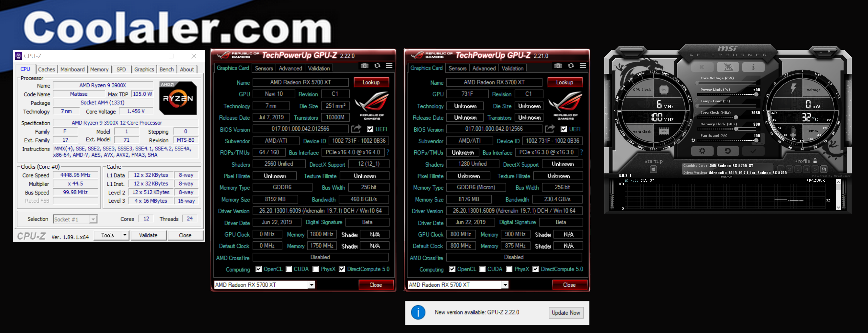This screenshot has height=333, width=868.
Task: Click the screenshot camera icon in GPU-Z 2.21.0
Action: 558,66
